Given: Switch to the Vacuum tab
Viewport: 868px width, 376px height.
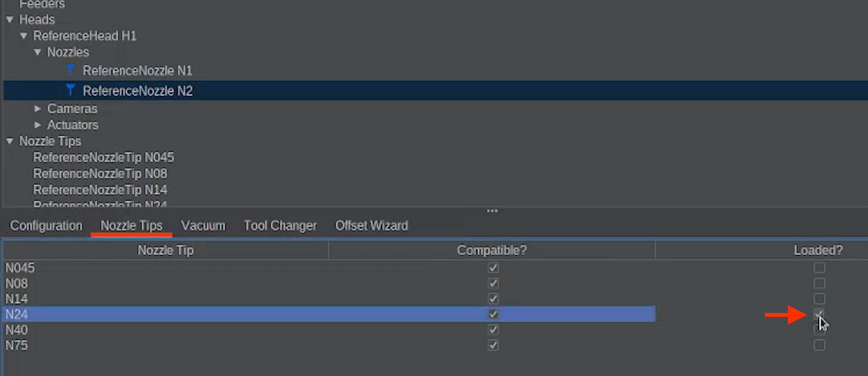Looking at the screenshot, I should tap(203, 226).
